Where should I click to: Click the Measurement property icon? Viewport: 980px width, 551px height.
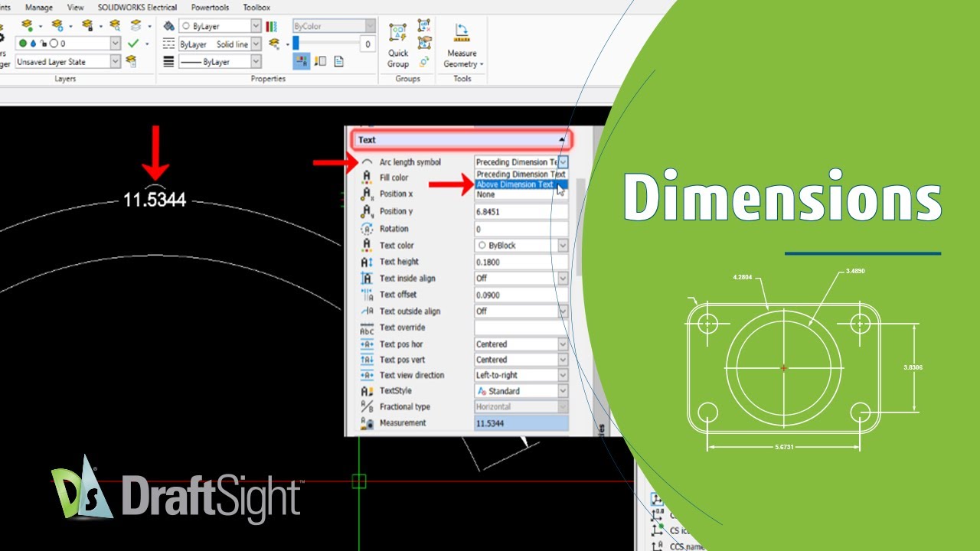pos(367,423)
